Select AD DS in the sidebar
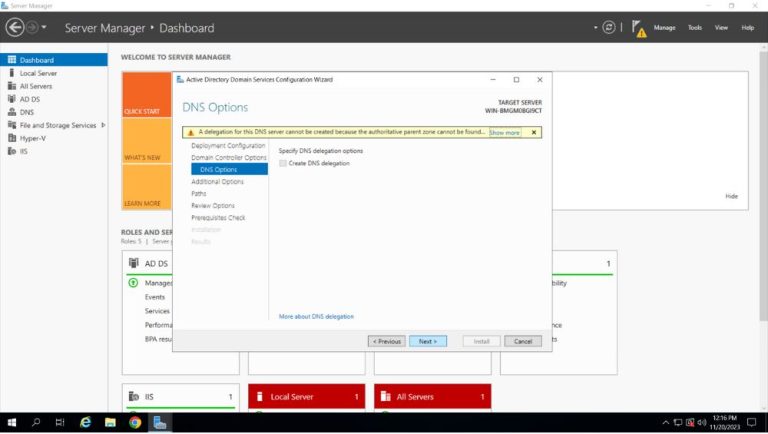The image size is (768, 434). [54, 99]
